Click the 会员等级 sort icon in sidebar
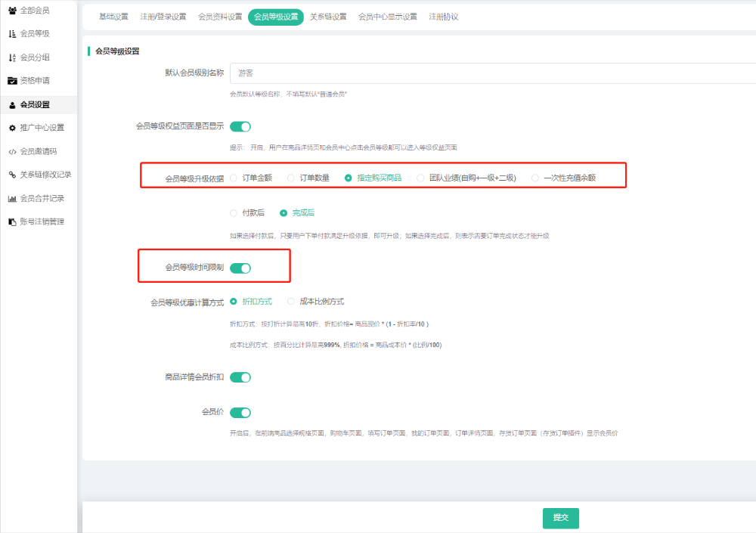The image size is (756, 533). coord(12,34)
